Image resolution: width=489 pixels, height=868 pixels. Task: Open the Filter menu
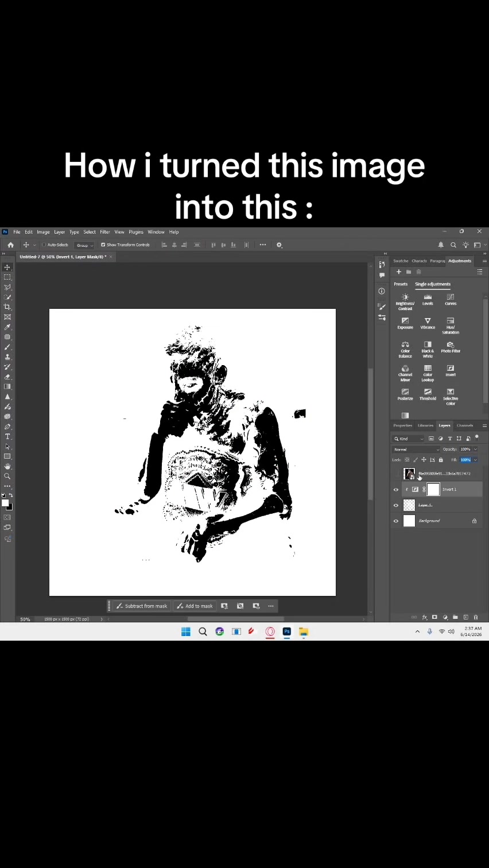pyautogui.click(x=105, y=232)
